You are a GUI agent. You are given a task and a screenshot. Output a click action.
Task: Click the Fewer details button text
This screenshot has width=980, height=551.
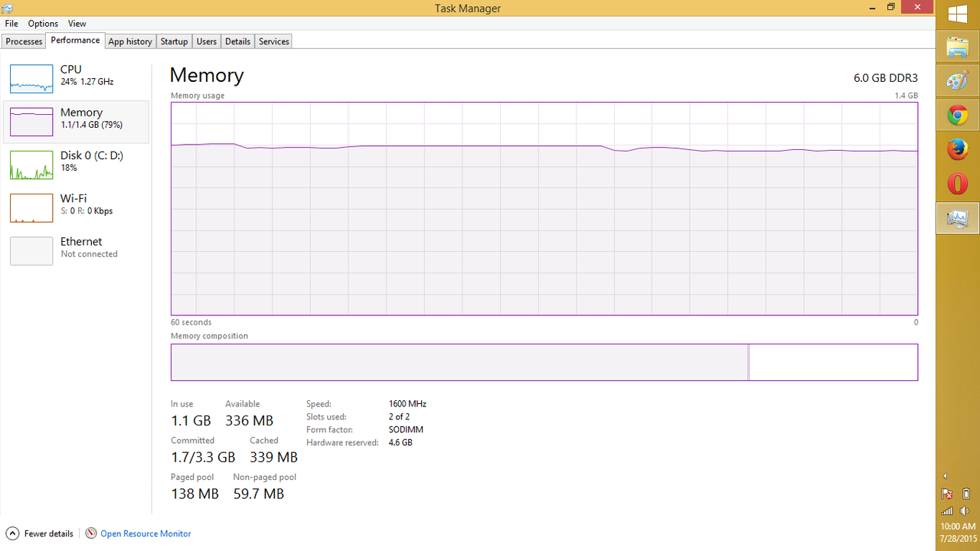(49, 533)
